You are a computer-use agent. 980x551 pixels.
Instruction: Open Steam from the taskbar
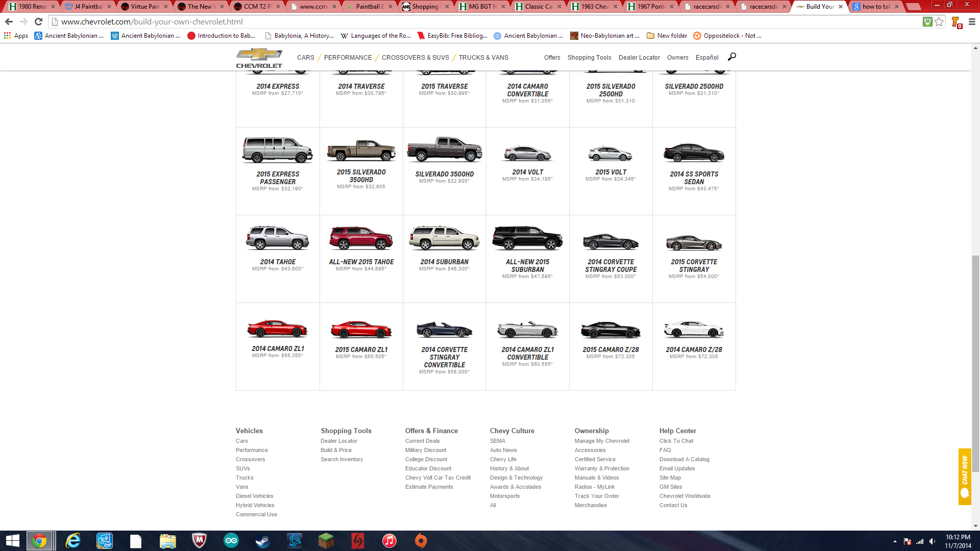[x=263, y=541]
